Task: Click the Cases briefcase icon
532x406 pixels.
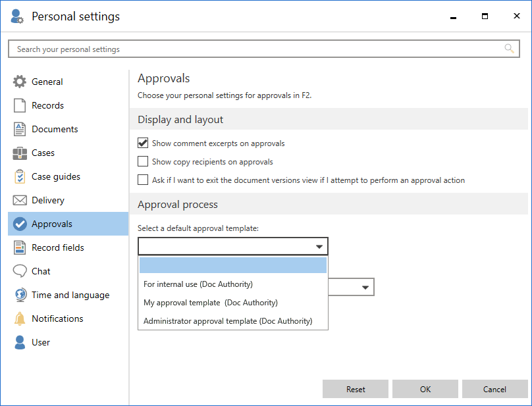Action: 20,153
